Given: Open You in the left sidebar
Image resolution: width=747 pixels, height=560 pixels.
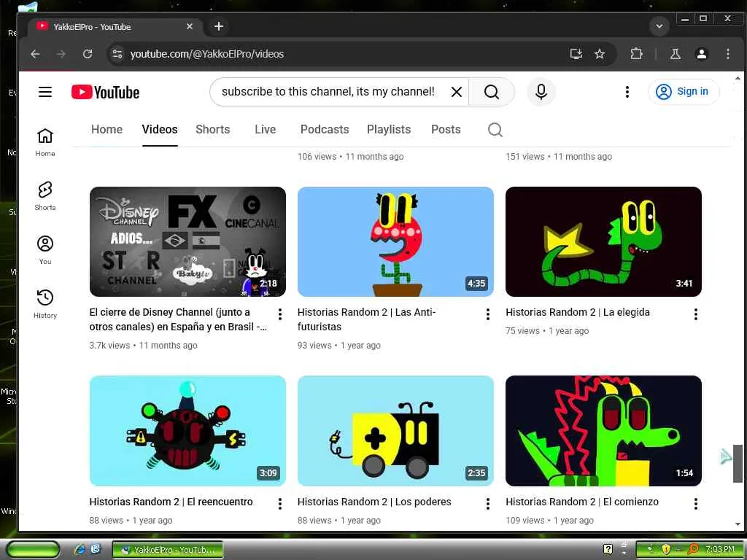Looking at the screenshot, I should pyautogui.click(x=45, y=249).
